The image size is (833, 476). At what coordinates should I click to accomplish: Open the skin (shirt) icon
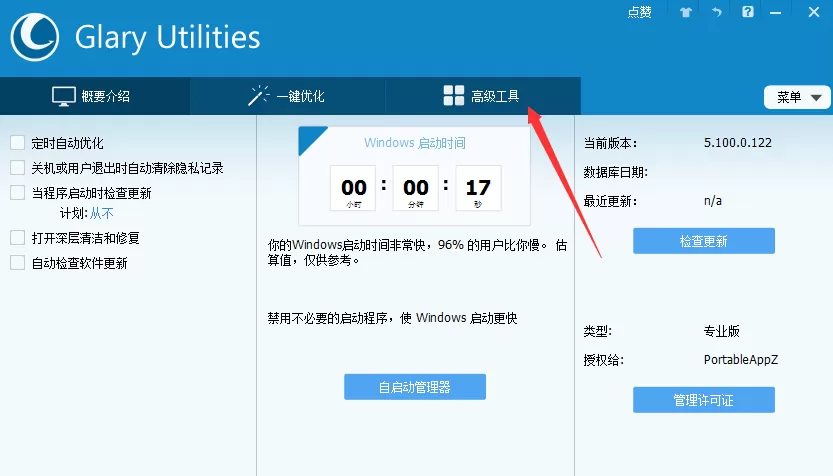click(686, 12)
